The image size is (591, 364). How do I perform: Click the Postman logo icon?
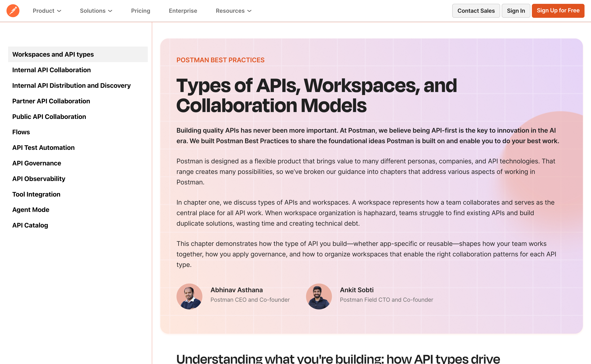13,11
